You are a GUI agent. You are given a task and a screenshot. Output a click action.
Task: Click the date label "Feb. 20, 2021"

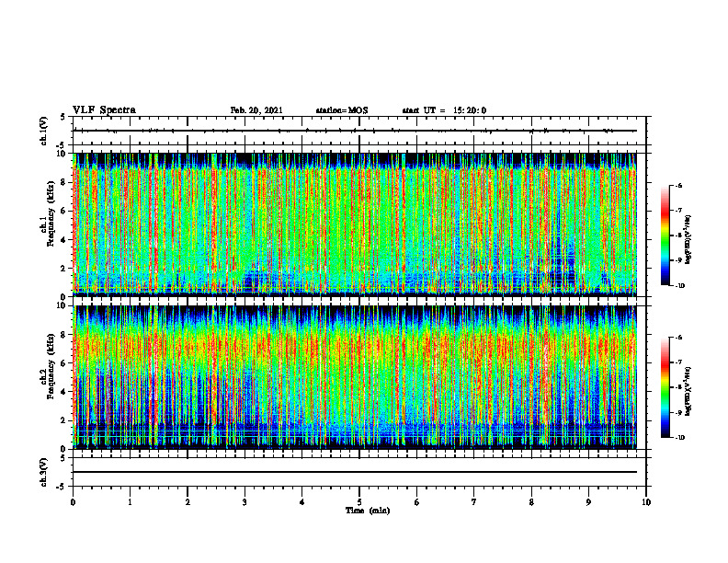pos(256,110)
